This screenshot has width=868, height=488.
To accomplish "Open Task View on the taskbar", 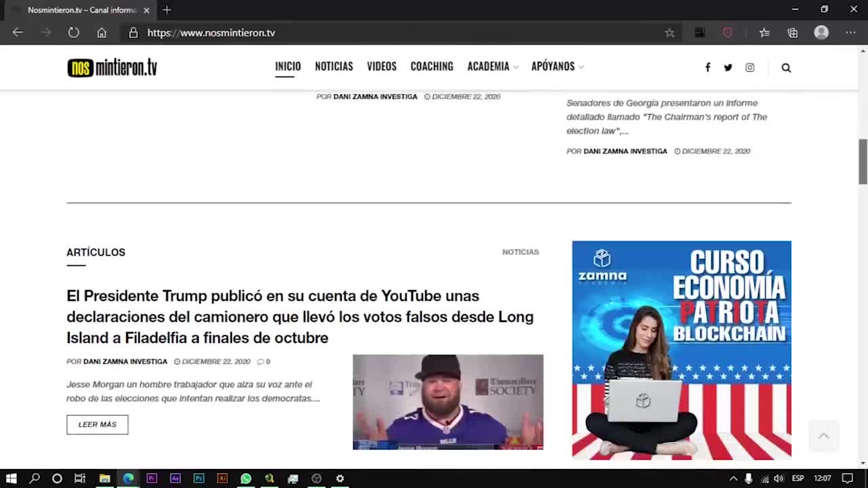I will 79,478.
